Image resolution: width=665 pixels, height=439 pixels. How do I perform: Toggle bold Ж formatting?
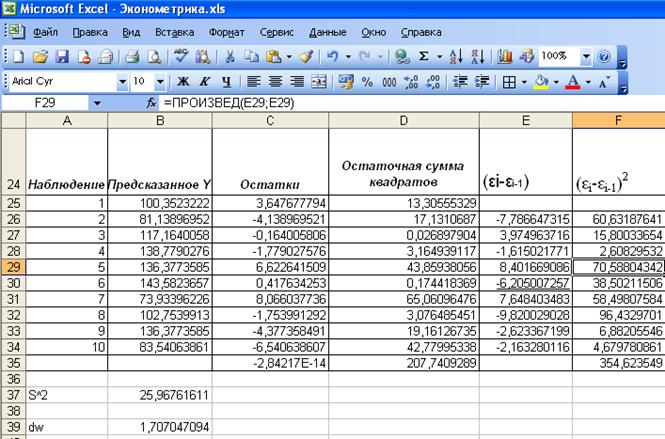(x=183, y=81)
